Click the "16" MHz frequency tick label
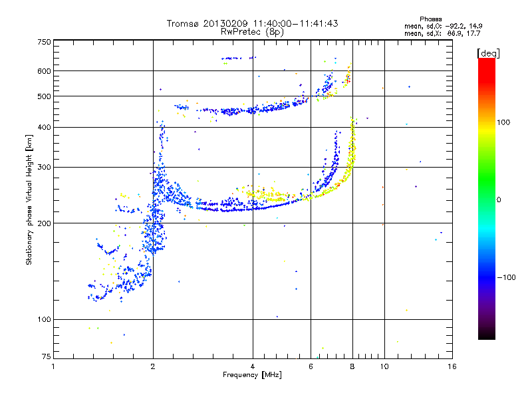 click(452, 366)
